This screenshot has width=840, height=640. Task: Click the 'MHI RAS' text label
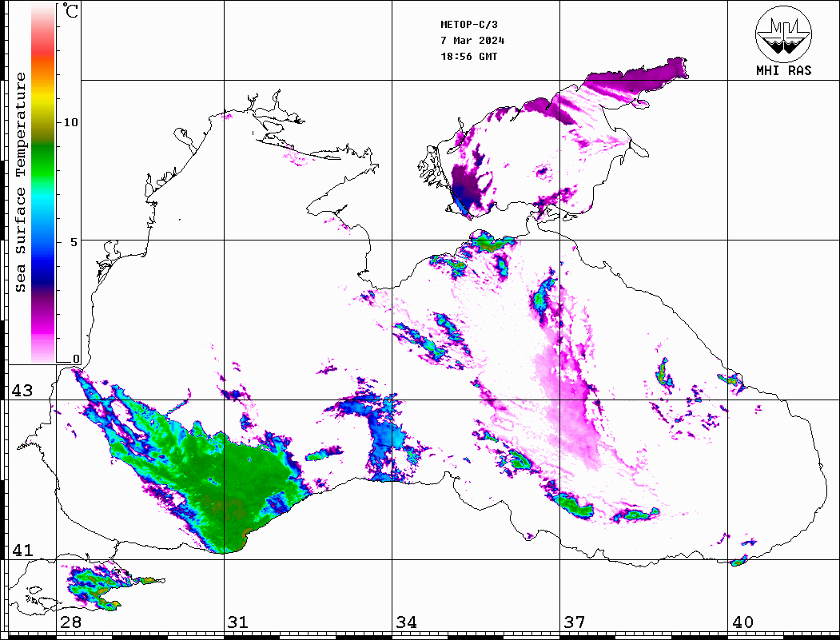click(784, 70)
